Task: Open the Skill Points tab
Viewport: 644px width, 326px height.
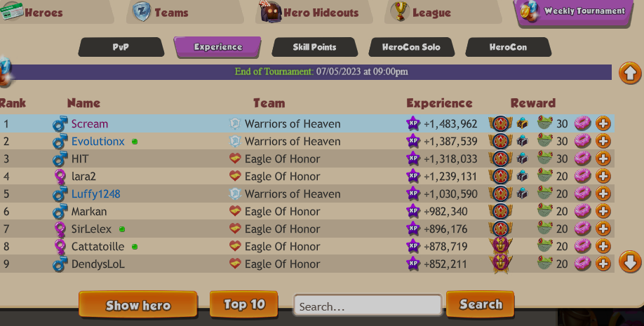Action: tap(314, 47)
